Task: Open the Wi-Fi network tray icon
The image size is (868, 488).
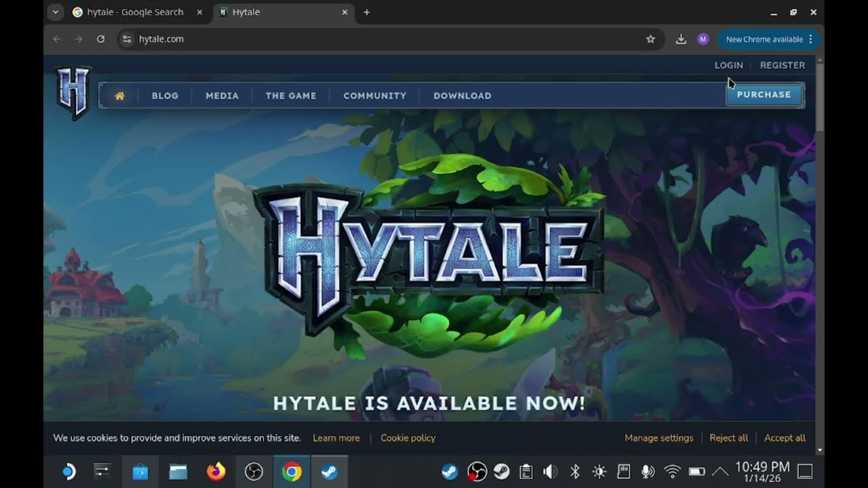Action: [672, 471]
